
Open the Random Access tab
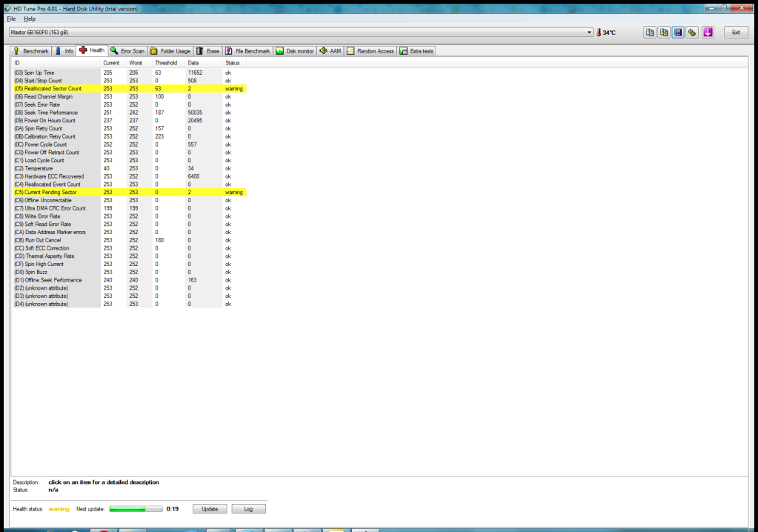370,51
